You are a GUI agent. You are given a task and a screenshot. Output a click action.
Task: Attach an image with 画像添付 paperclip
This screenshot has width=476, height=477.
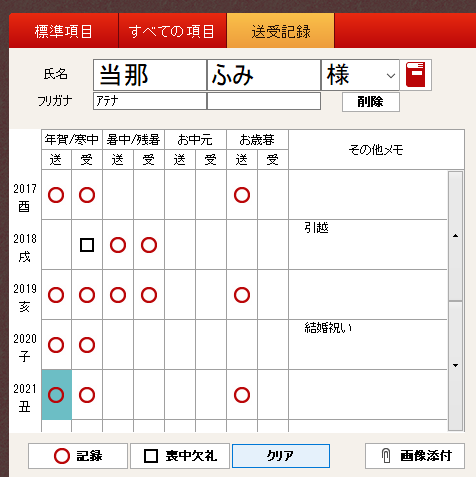(415, 456)
